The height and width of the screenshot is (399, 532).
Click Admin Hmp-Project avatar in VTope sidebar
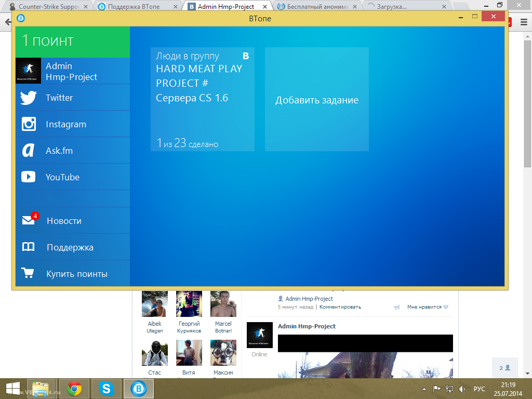pyautogui.click(x=28, y=71)
